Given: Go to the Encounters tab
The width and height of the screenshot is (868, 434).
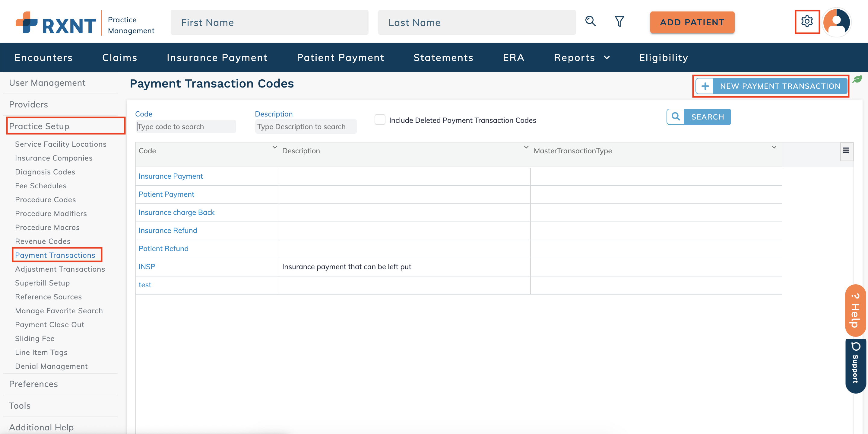Looking at the screenshot, I should (x=43, y=57).
